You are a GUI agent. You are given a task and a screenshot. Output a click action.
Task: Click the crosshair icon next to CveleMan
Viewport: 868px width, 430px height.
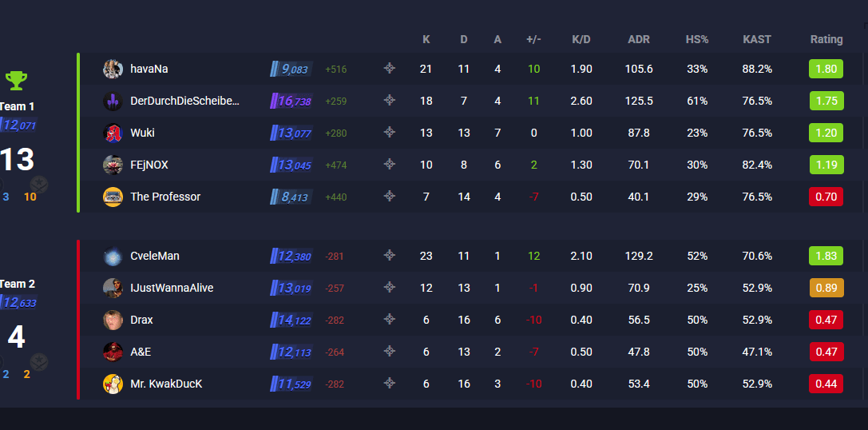390,256
